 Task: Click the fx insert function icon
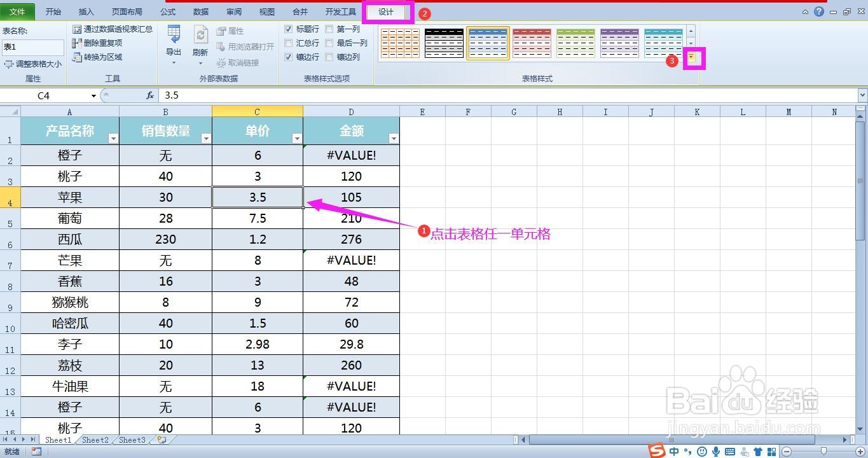[x=150, y=95]
